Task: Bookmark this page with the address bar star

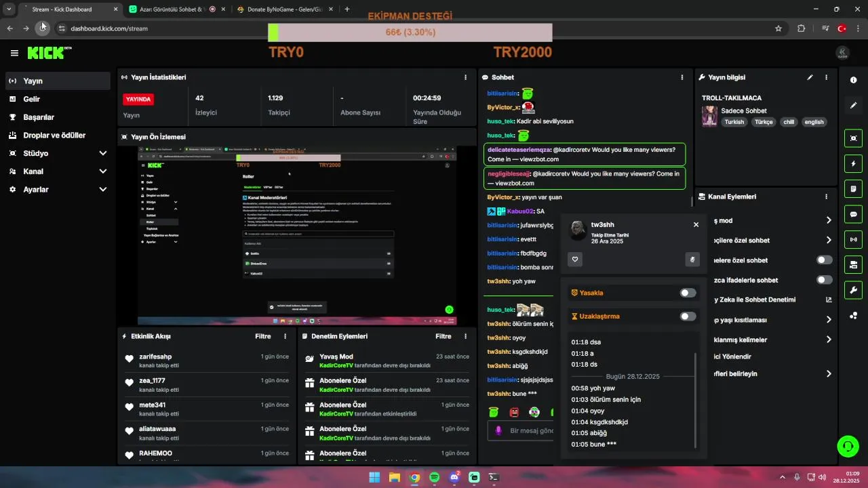Action: 778,28
